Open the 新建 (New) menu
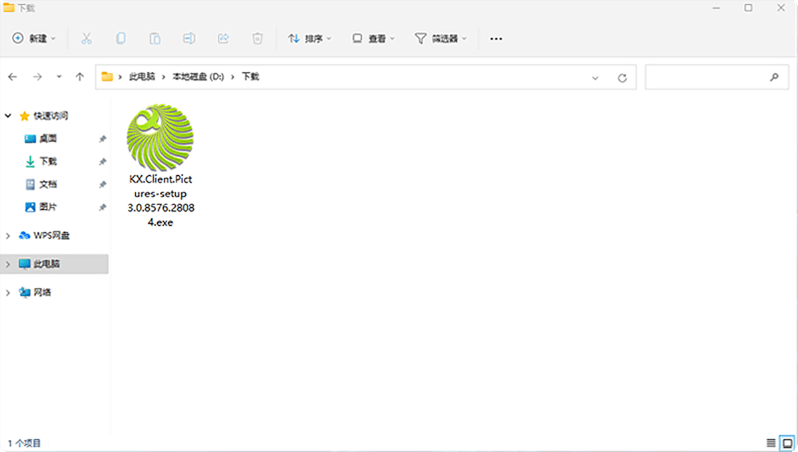Viewport: 798px width, 452px height. [x=34, y=38]
